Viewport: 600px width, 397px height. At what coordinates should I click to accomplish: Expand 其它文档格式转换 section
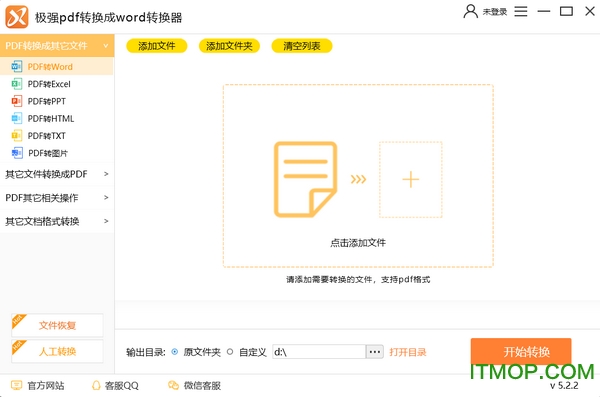click(x=57, y=221)
